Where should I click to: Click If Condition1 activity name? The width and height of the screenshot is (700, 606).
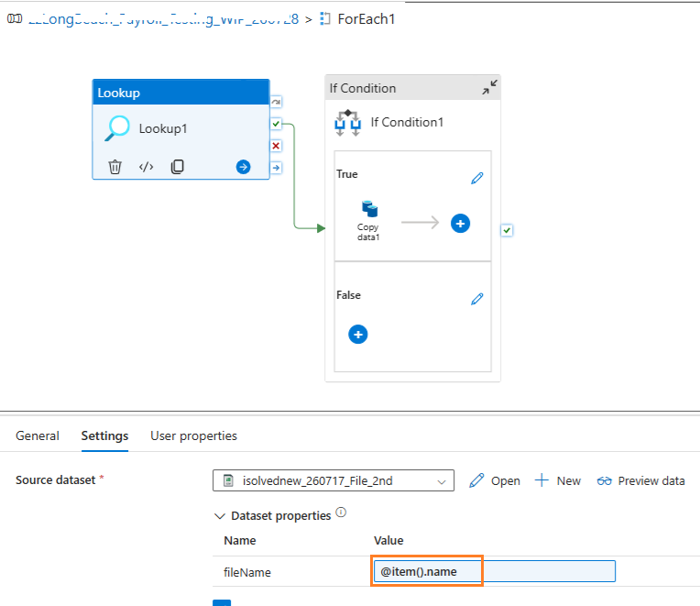tap(407, 122)
